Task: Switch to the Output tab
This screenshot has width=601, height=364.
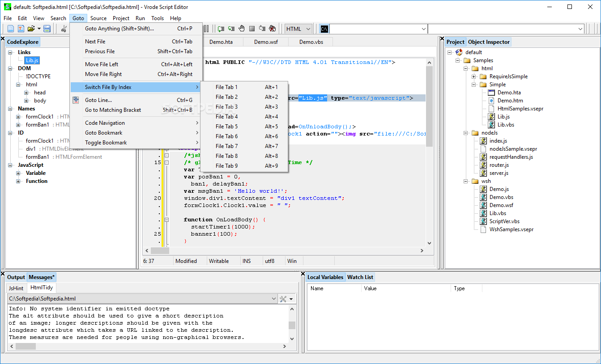Action: (16, 277)
